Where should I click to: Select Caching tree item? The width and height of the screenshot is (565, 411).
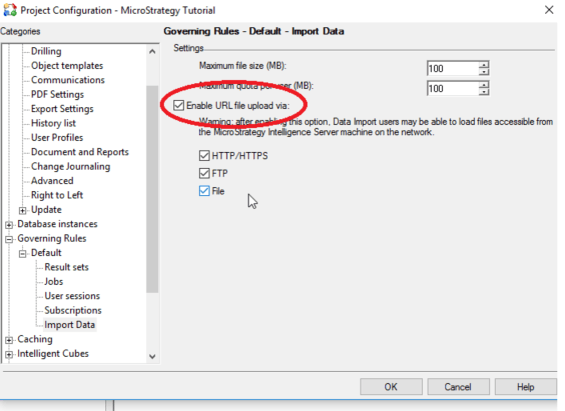tap(35, 339)
